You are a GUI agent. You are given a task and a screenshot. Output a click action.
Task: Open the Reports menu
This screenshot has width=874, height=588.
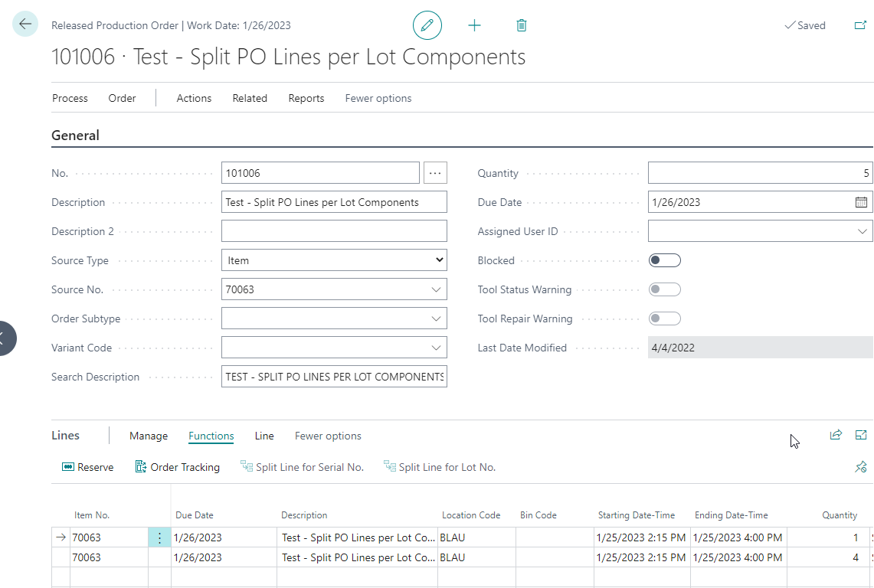pyautogui.click(x=306, y=98)
